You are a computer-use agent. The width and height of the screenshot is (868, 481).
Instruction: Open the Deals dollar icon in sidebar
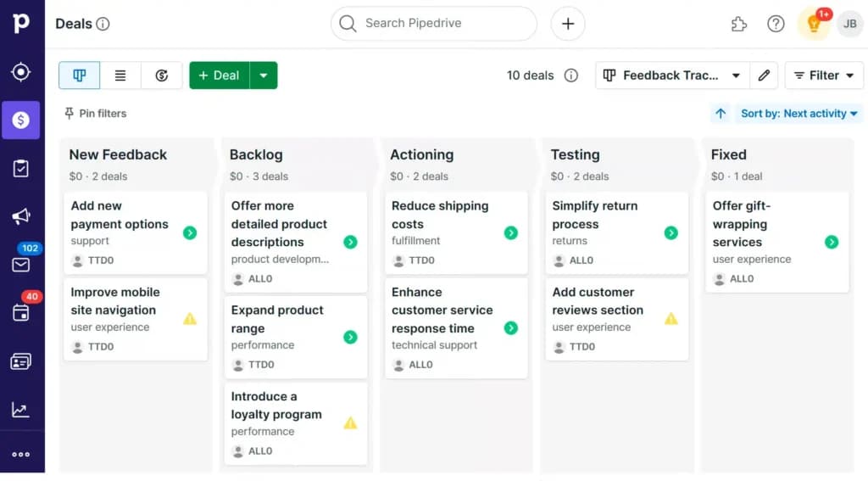tap(21, 120)
